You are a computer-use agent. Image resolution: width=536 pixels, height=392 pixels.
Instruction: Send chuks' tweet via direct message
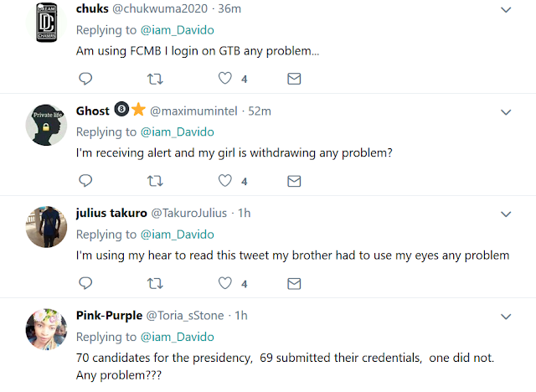294,79
